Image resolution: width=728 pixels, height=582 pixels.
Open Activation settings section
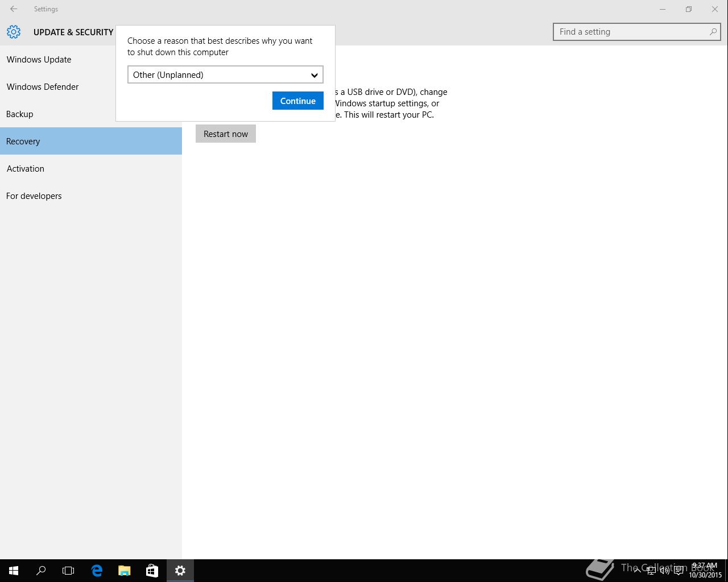pyautogui.click(x=91, y=168)
